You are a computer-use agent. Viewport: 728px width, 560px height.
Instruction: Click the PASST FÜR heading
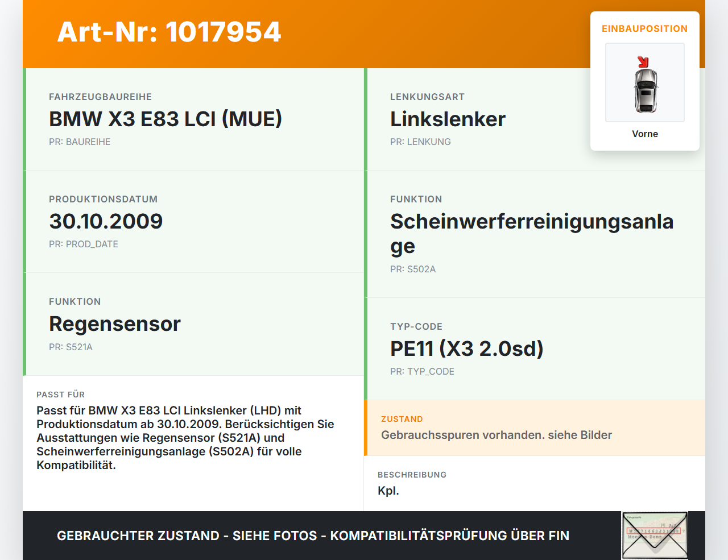pos(60,395)
